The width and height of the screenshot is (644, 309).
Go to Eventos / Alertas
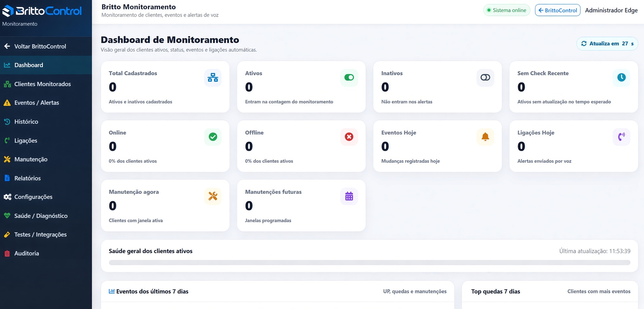[x=46, y=103]
